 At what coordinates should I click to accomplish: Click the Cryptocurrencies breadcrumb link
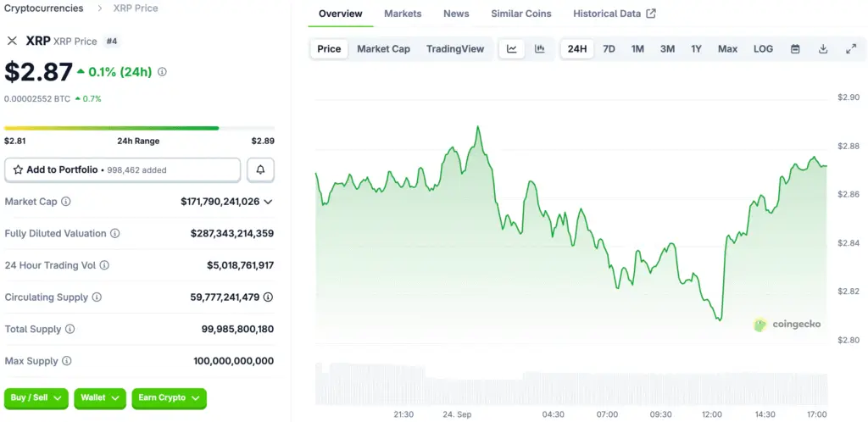44,8
